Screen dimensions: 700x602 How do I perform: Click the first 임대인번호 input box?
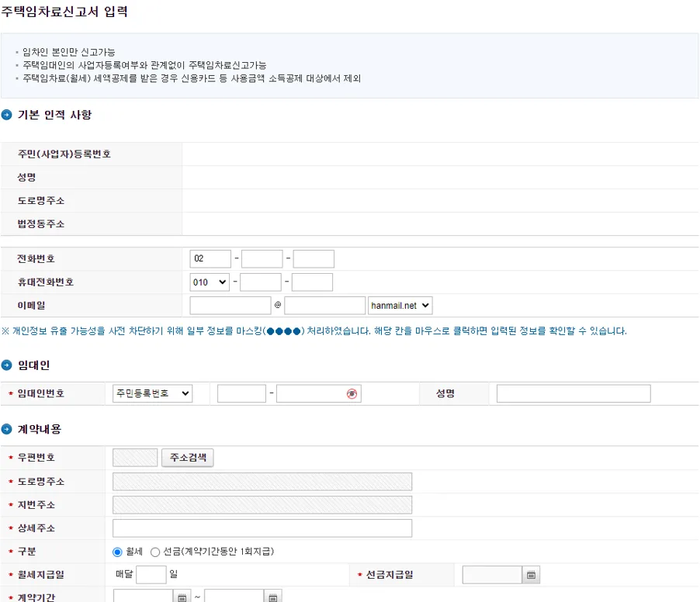pos(241,393)
